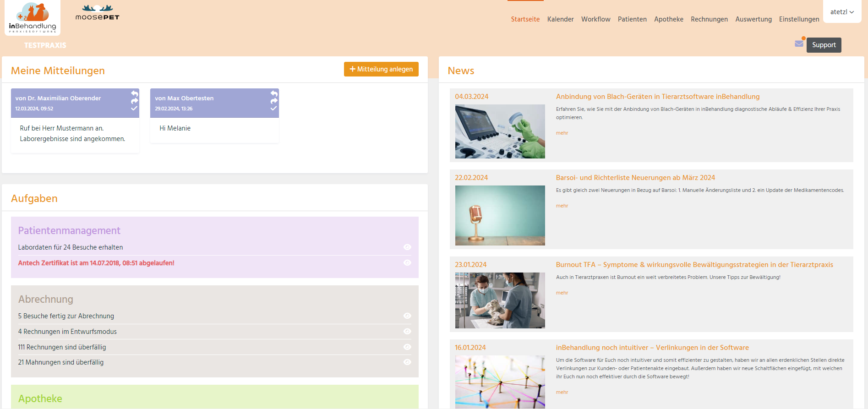The image size is (868, 409).
Task: Show details for Labordaten für 24 Besuche
Action: [407, 247]
